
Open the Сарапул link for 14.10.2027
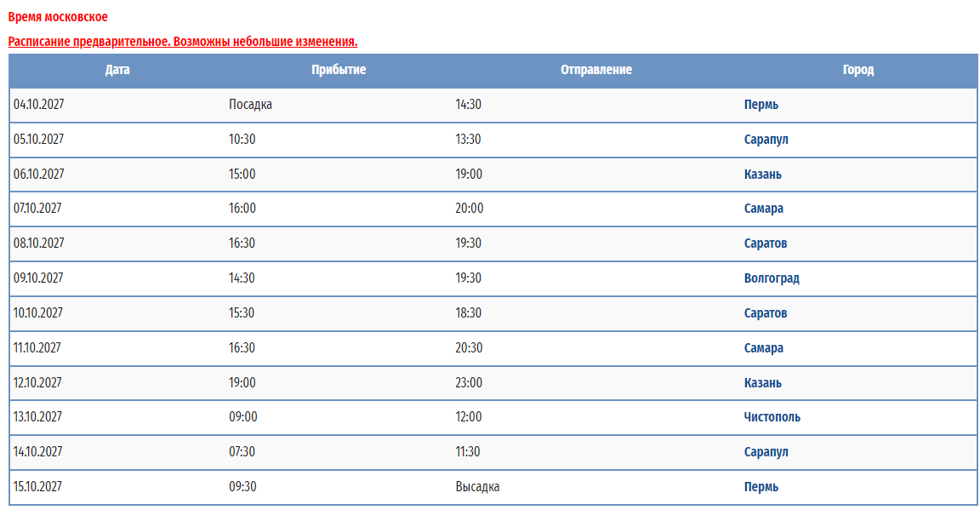pos(766,452)
